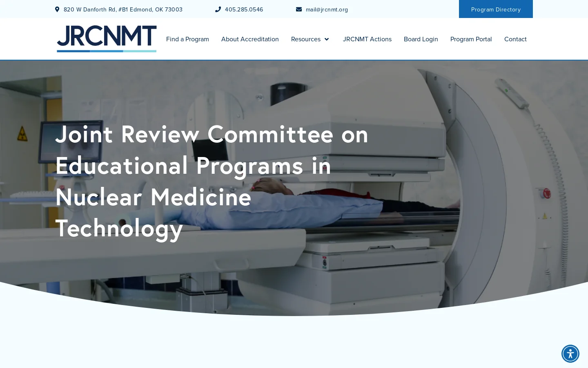Viewport: 588px width, 368px height.
Task: Call phone number 405.285.0546
Action: [x=244, y=9]
